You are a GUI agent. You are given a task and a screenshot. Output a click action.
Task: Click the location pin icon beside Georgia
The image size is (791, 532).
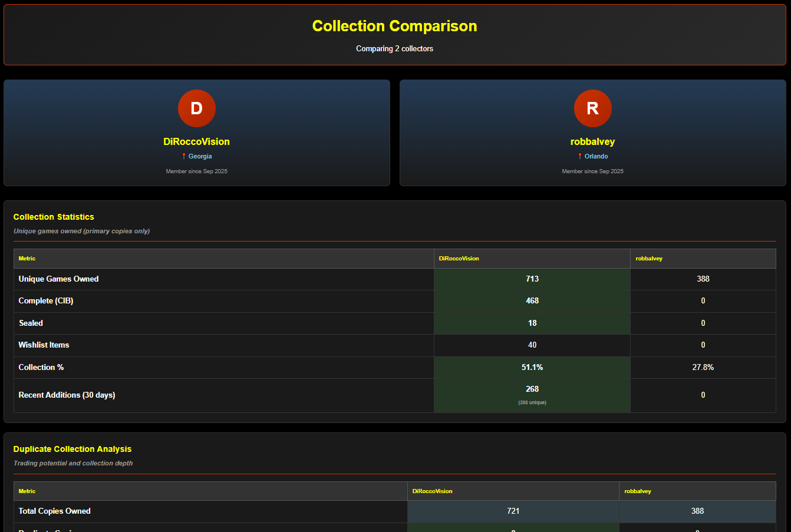(x=184, y=157)
